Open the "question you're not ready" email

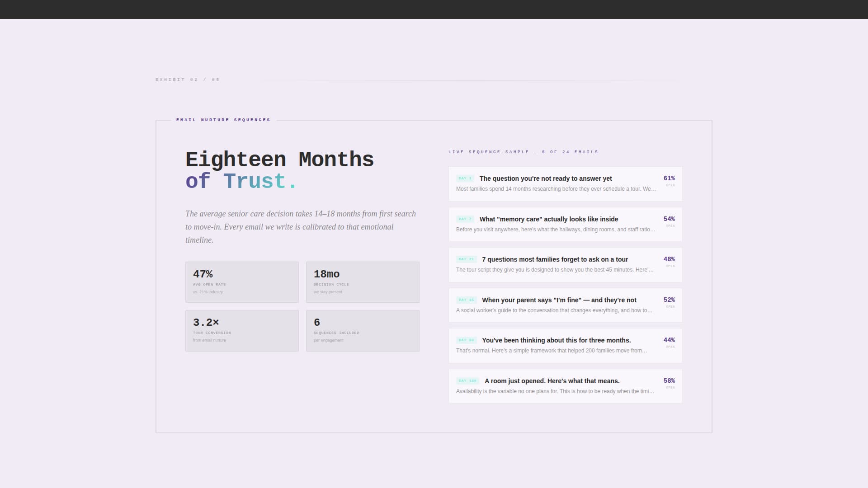(545, 178)
